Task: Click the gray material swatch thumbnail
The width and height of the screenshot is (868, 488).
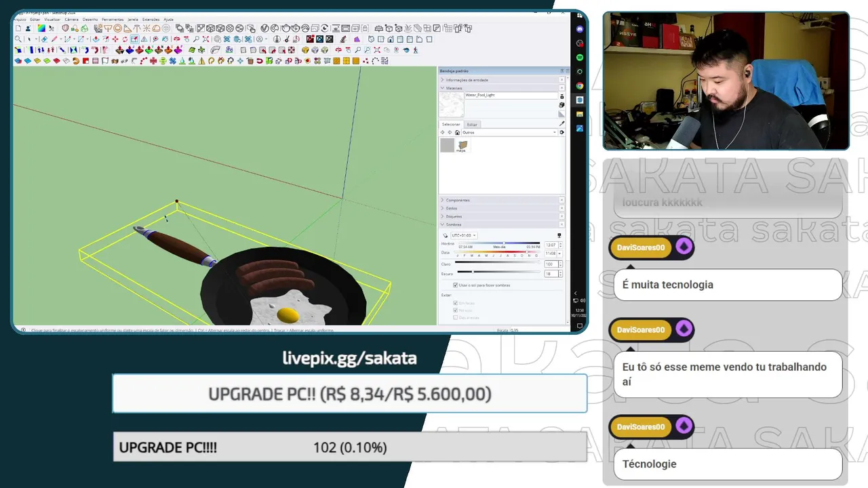Action: pyautogui.click(x=447, y=145)
